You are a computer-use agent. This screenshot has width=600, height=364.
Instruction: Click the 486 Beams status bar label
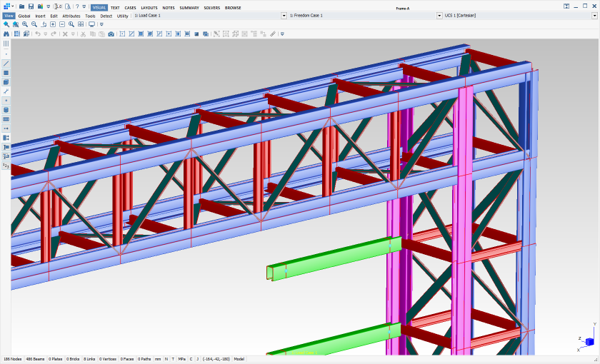(x=35, y=359)
